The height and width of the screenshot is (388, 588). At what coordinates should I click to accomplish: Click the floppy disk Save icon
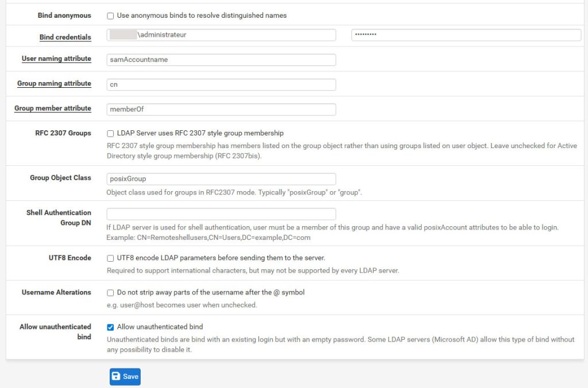(x=116, y=377)
